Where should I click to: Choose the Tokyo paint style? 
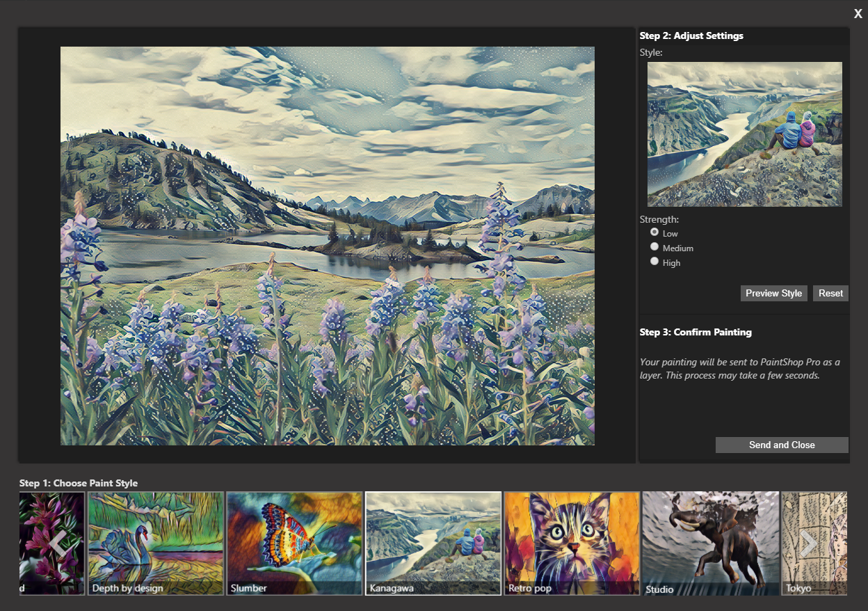point(814,543)
